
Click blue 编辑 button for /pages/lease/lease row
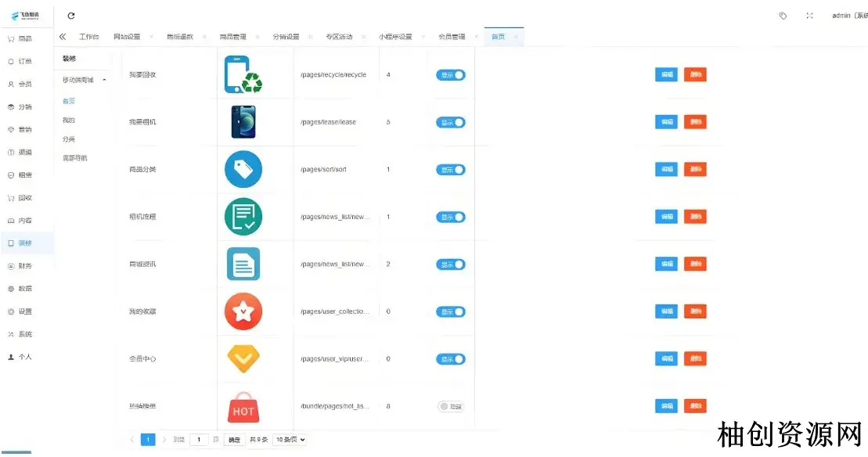pyautogui.click(x=667, y=122)
